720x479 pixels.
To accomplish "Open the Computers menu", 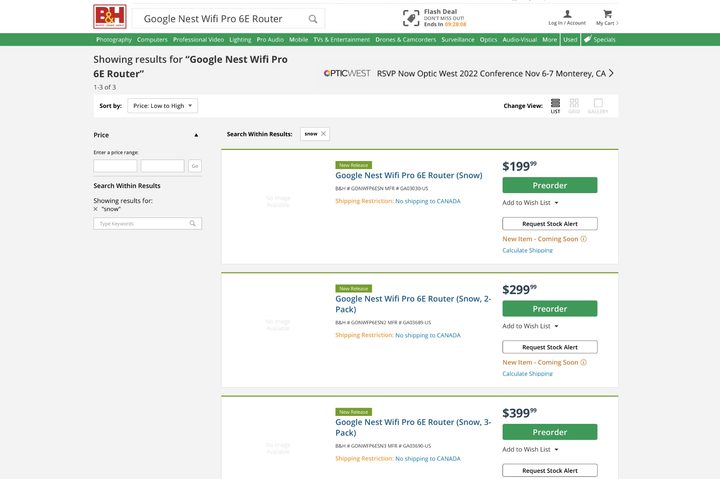I will [x=152, y=39].
